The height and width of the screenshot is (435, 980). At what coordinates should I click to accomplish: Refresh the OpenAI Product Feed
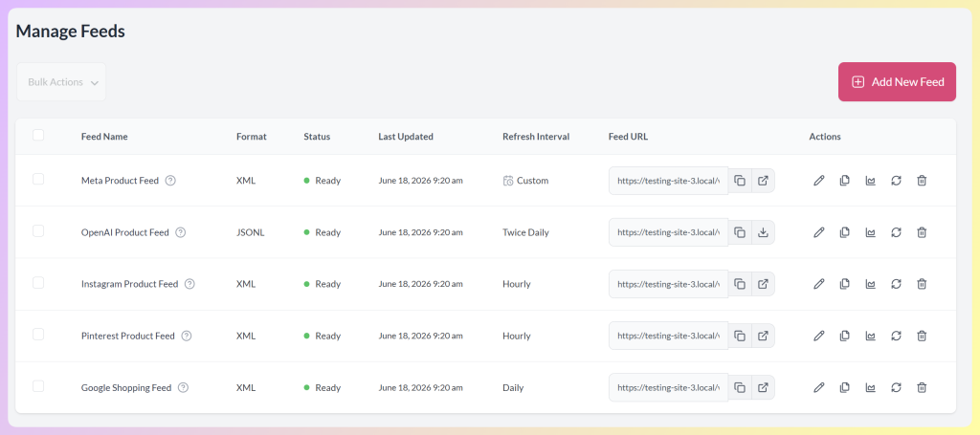click(896, 232)
